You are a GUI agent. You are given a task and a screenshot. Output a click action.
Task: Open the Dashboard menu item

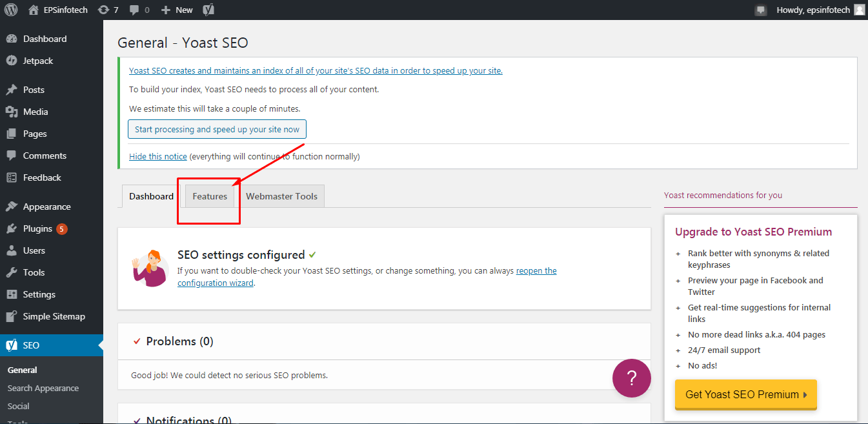point(52,39)
